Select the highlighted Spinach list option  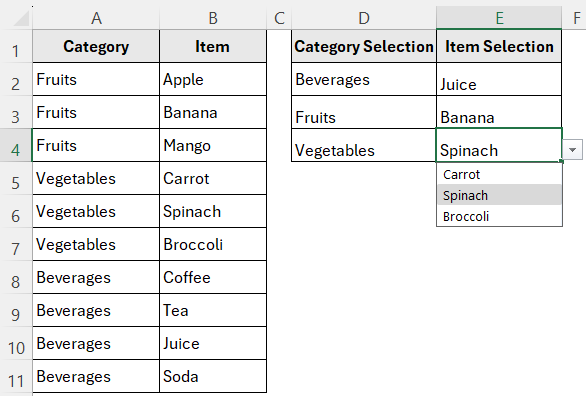[x=499, y=195]
